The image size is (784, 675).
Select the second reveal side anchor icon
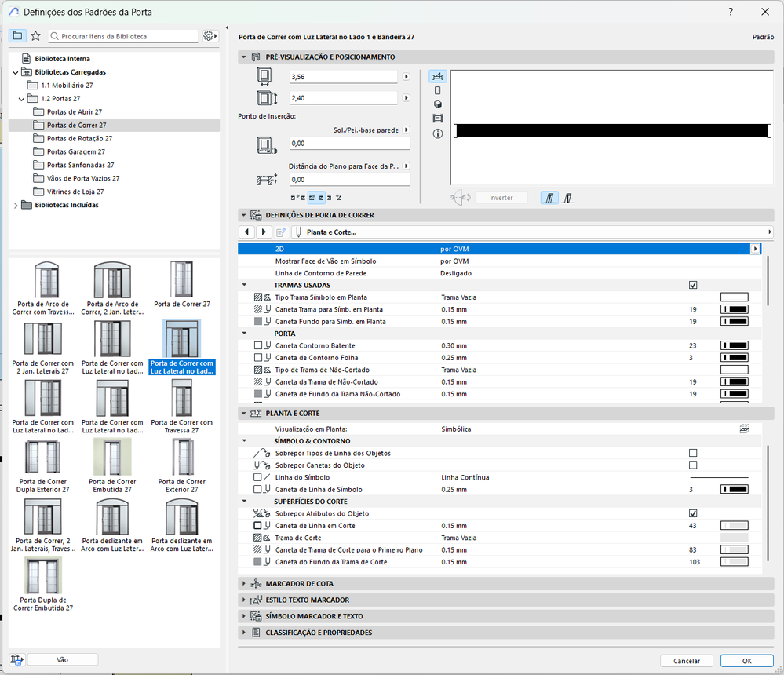[x=567, y=198]
